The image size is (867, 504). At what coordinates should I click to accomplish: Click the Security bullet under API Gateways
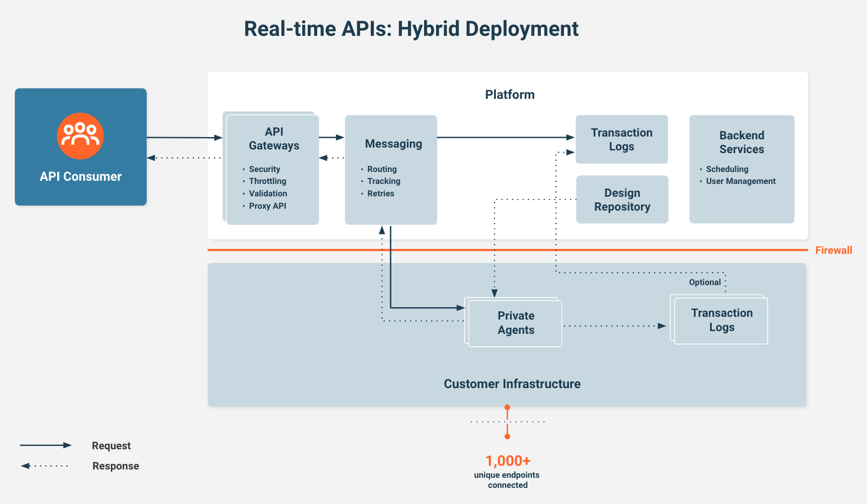pos(264,169)
